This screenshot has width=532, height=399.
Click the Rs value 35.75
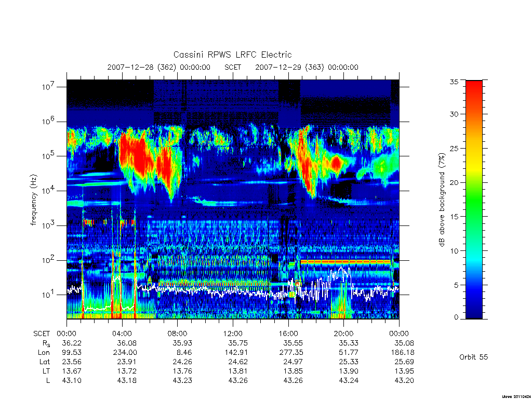[x=238, y=343]
